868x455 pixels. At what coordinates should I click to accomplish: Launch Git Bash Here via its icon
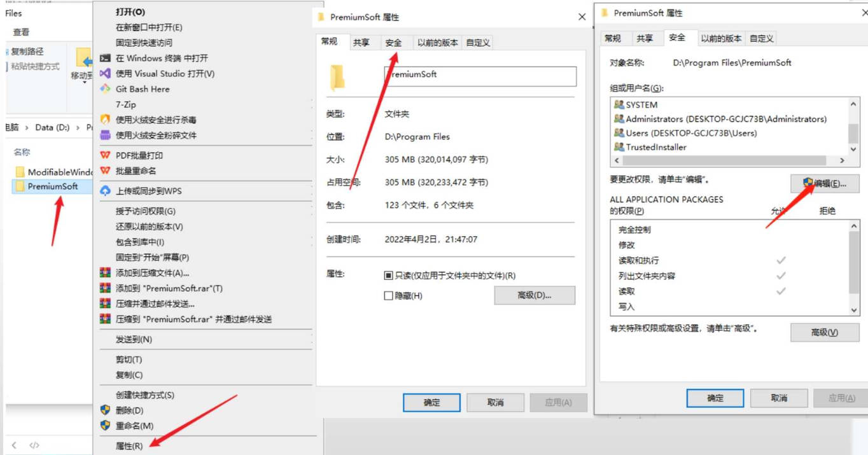point(105,88)
